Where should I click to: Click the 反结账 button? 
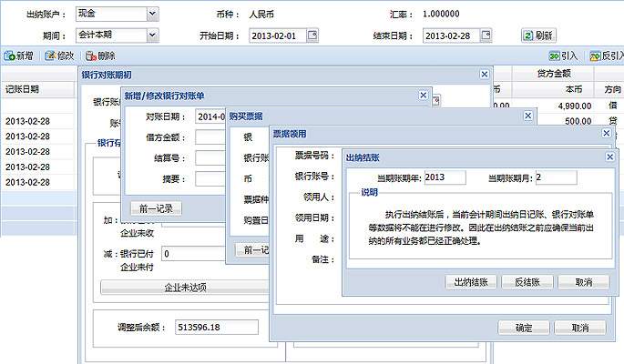tap(528, 282)
